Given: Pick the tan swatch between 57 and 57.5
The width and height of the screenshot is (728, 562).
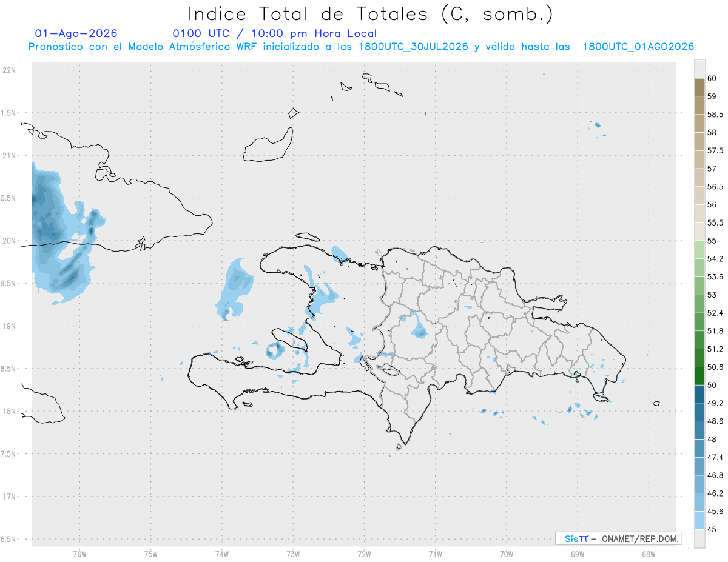Looking at the screenshot, I should pyautogui.click(x=699, y=159).
